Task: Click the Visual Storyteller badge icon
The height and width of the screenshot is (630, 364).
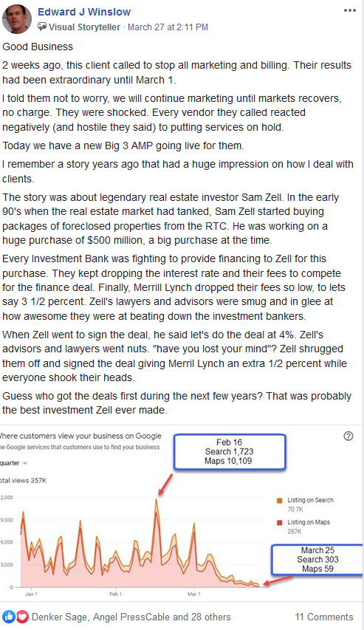Action: click(42, 27)
